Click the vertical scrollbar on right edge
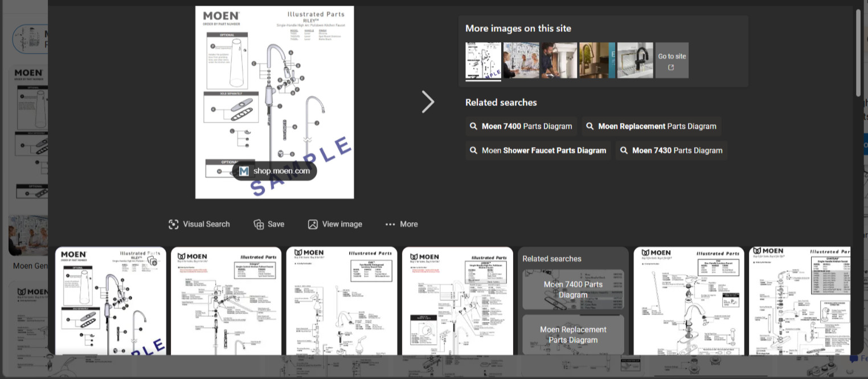Image resolution: width=868 pixels, height=379 pixels. [859, 52]
